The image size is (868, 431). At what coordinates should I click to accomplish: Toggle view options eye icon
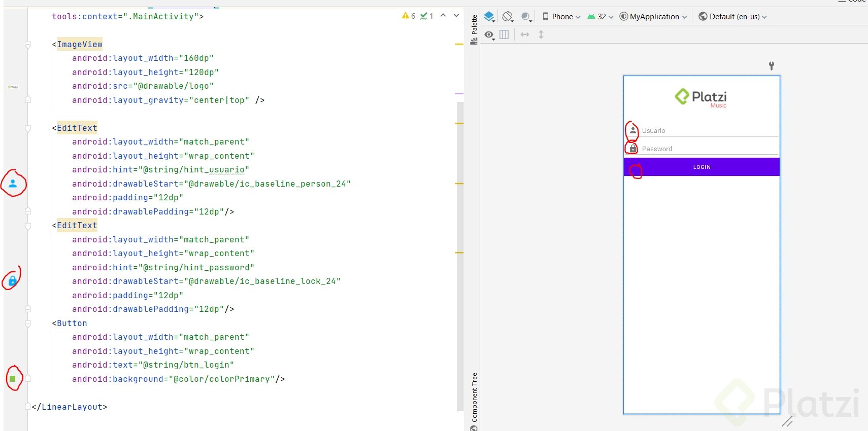pyautogui.click(x=489, y=34)
